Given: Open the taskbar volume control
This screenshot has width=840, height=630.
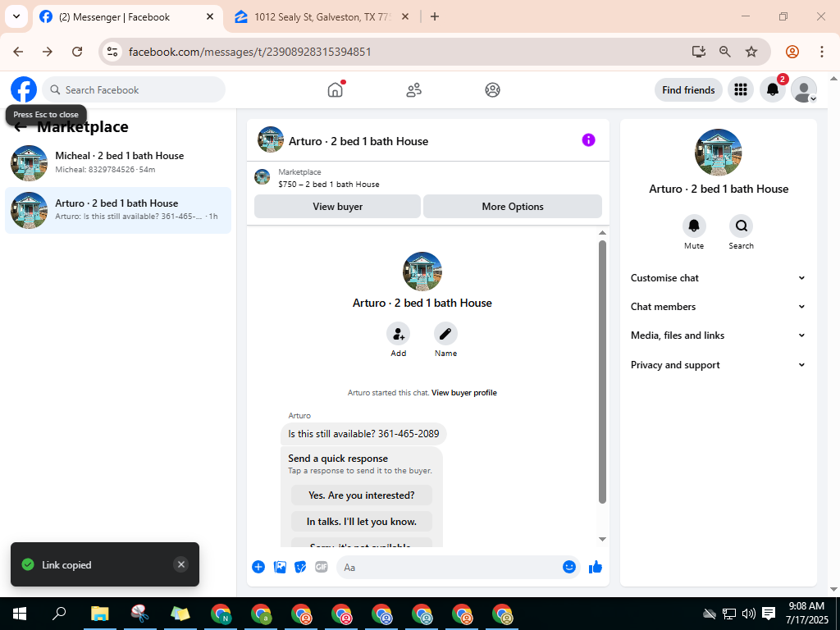Looking at the screenshot, I should [748, 614].
